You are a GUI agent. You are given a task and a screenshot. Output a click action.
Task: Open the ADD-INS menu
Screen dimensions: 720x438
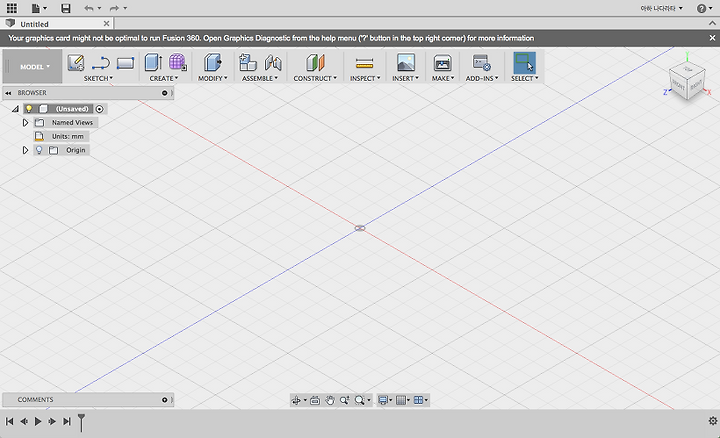[482, 79]
